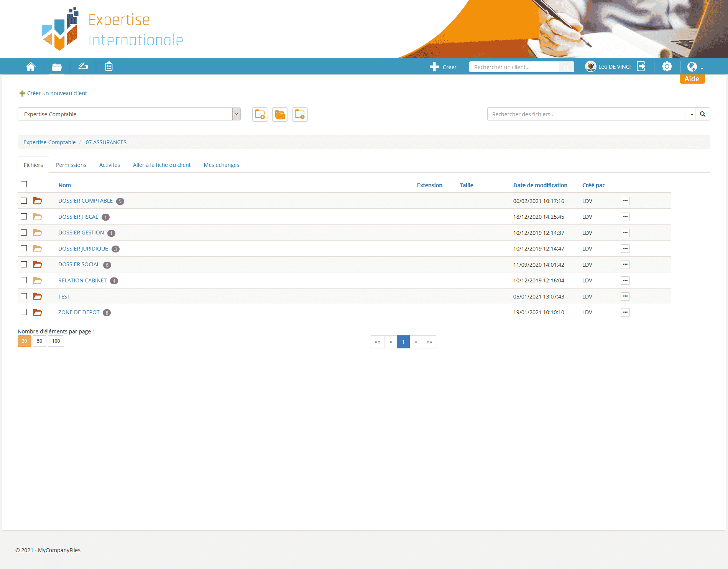Expand the Expertise-Comptable client dropdown
The width and height of the screenshot is (728, 569).
tap(236, 114)
